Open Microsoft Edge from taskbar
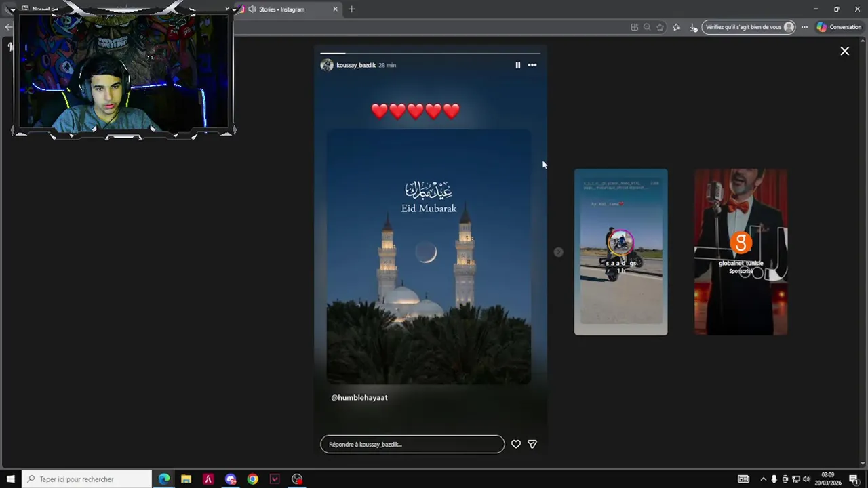Image resolution: width=868 pixels, height=488 pixels. click(164, 479)
